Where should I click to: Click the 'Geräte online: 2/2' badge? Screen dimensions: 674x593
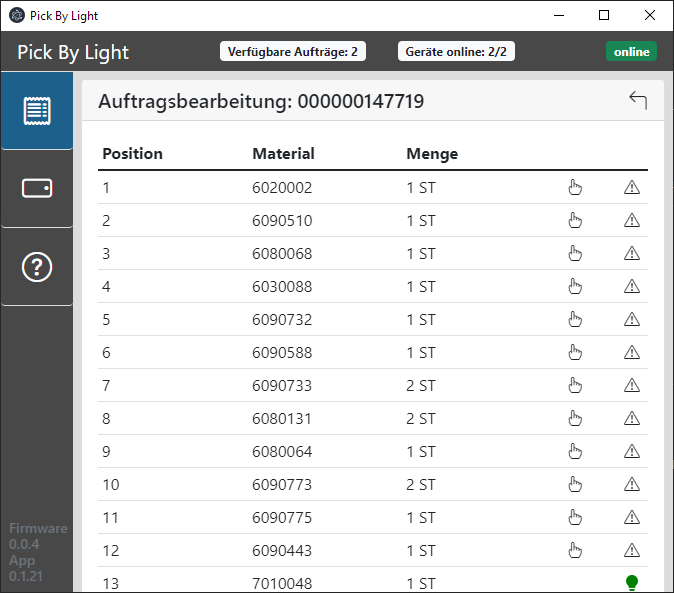pos(456,52)
